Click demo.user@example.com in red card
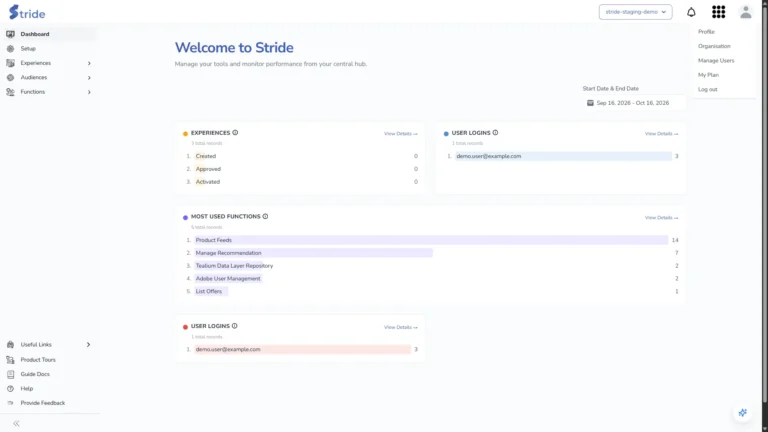 228,349
